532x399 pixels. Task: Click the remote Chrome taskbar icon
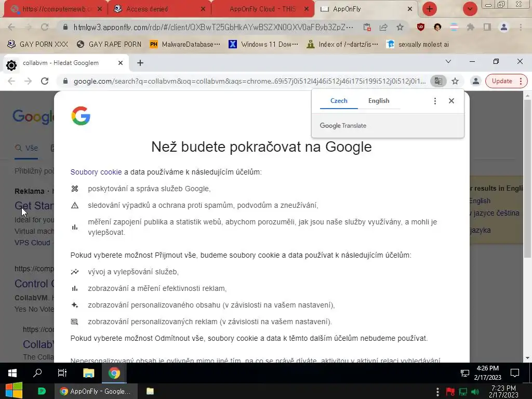point(114,373)
